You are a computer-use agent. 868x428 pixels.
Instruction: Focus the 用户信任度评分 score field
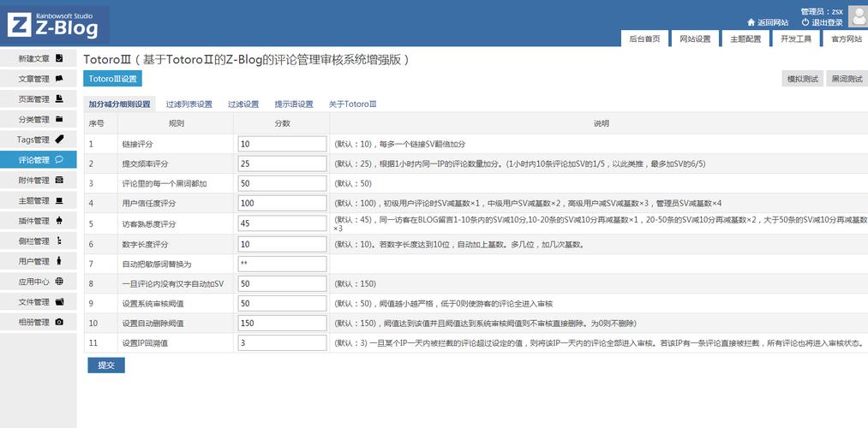(282, 203)
